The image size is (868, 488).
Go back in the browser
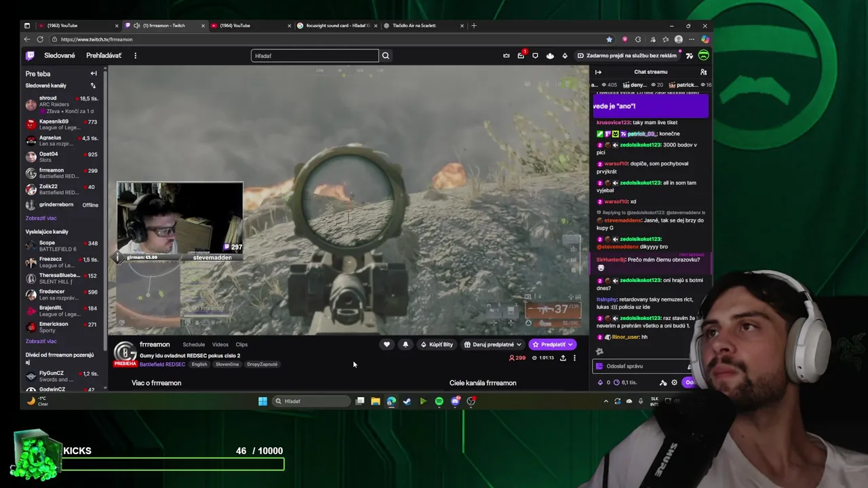point(28,39)
